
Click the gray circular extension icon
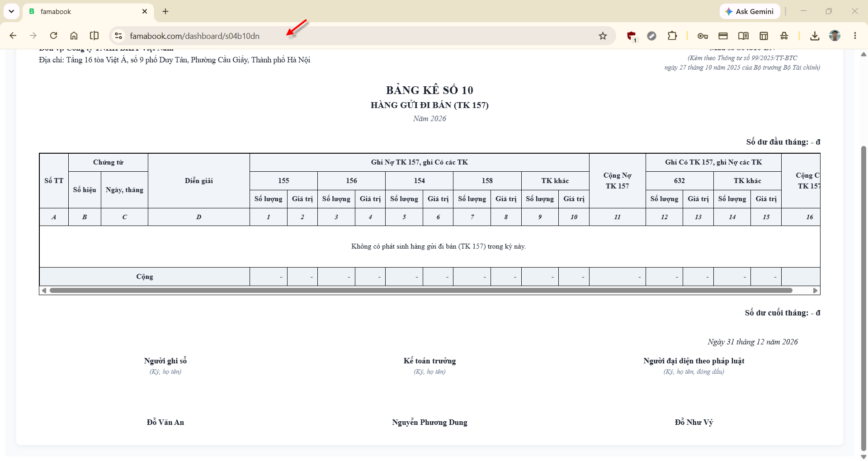(x=651, y=36)
